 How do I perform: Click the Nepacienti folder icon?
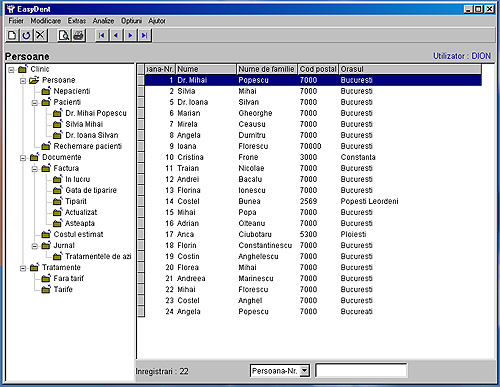point(46,91)
